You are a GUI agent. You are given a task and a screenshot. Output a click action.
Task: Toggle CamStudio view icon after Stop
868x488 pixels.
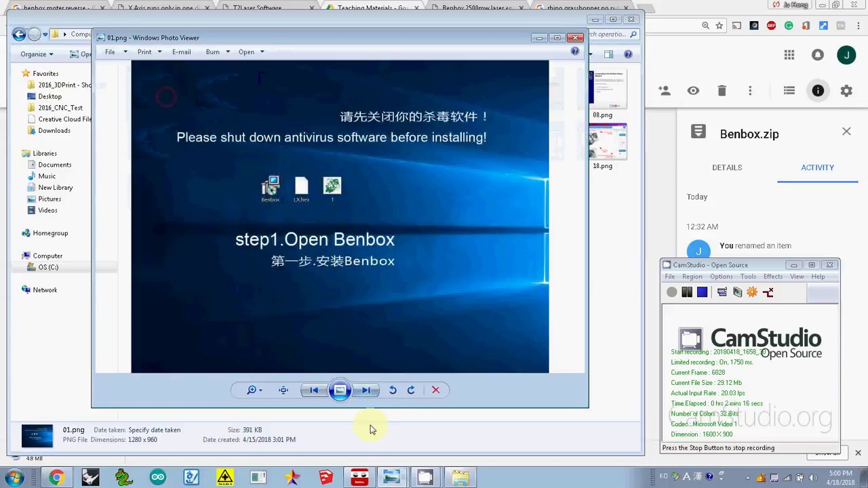tap(722, 292)
